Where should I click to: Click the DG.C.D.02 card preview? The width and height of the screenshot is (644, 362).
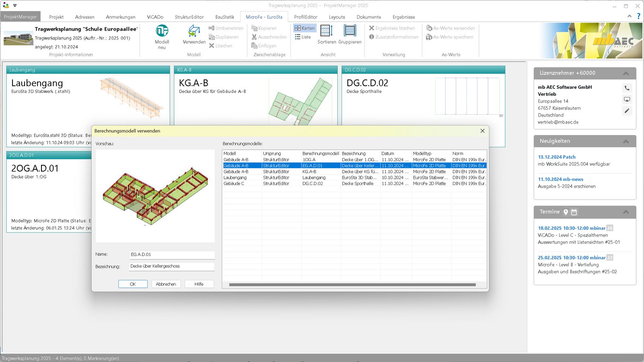(469, 97)
